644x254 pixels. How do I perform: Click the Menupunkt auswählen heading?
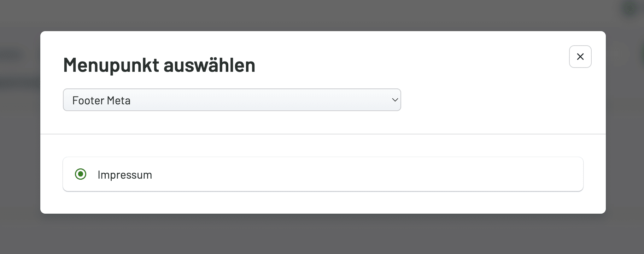click(x=159, y=65)
